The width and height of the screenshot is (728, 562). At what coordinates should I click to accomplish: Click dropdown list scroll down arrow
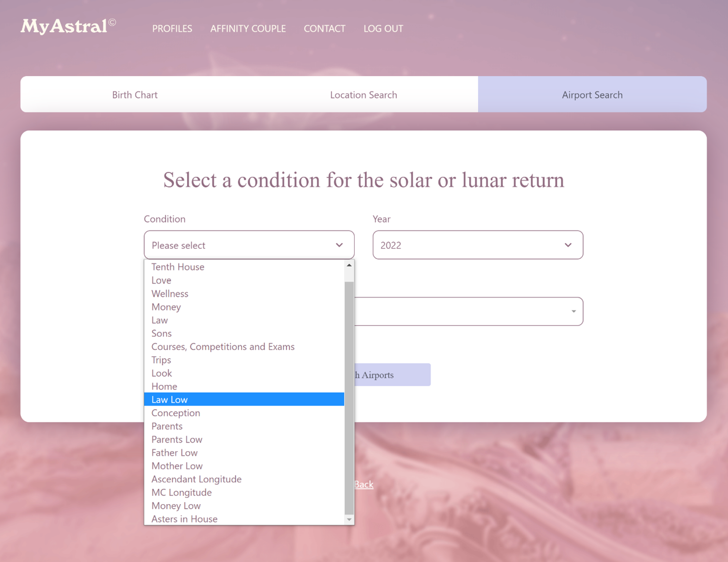click(349, 519)
